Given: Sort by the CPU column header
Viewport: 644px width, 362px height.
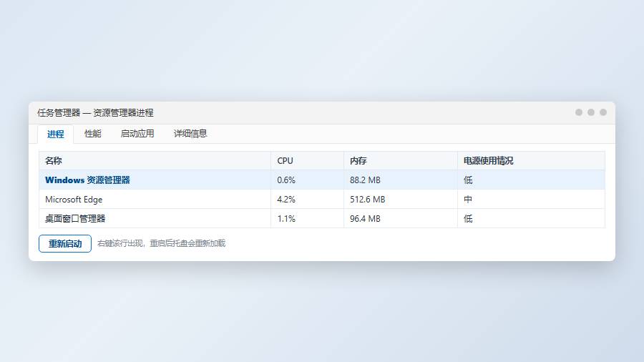Looking at the screenshot, I should click(307, 160).
